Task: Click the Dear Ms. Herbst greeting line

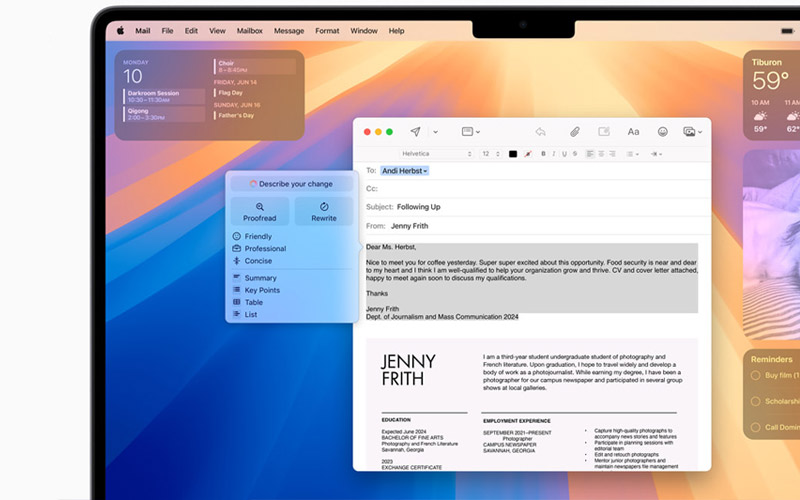Action: [x=391, y=247]
